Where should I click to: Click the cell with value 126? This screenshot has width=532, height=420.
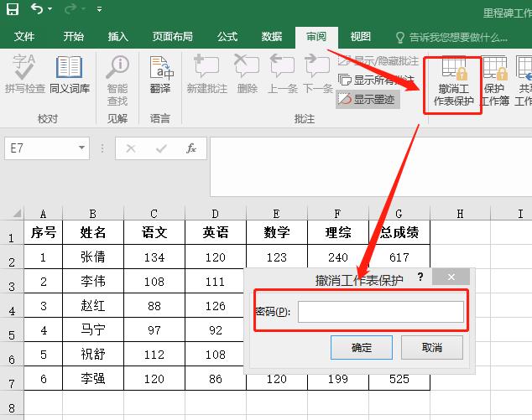click(x=216, y=305)
